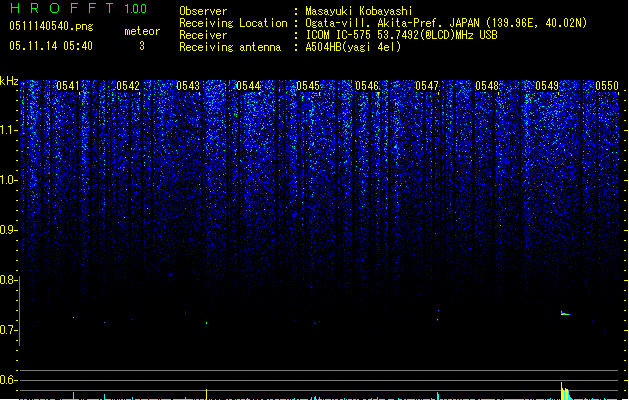This screenshot has height=400, width=629.
Task: Click the 0546 time marker
Action: (367, 86)
